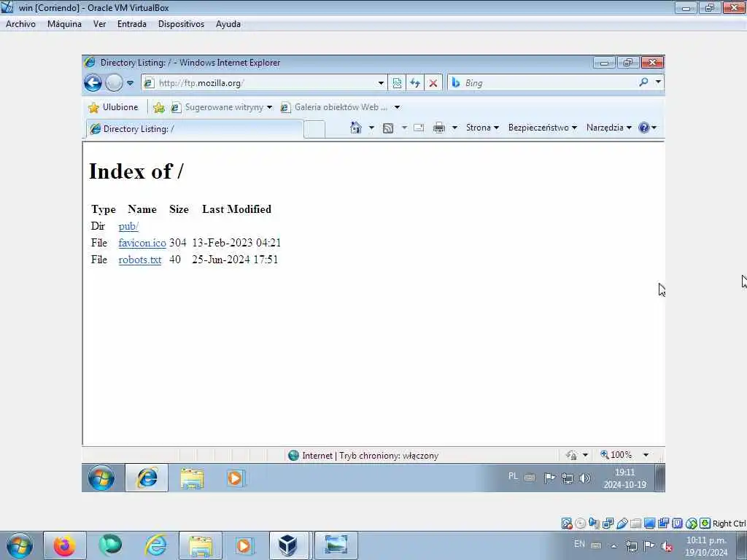
Task: Click guest tray network icon
Action: (x=567, y=478)
